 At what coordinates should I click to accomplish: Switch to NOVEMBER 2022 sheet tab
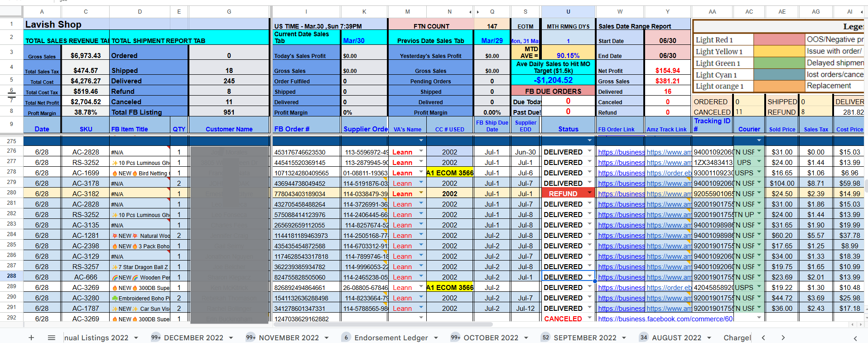289,338
